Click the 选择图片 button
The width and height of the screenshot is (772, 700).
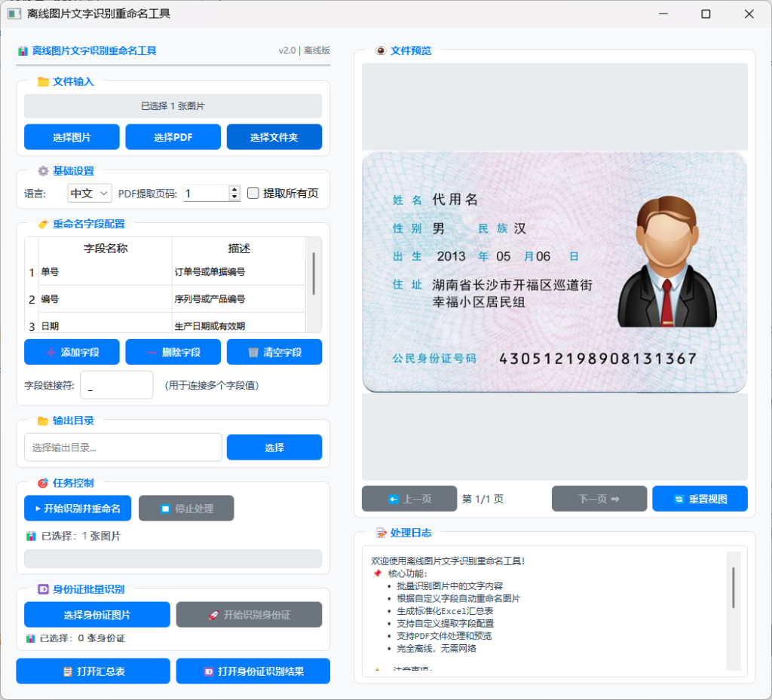(72, 136)
